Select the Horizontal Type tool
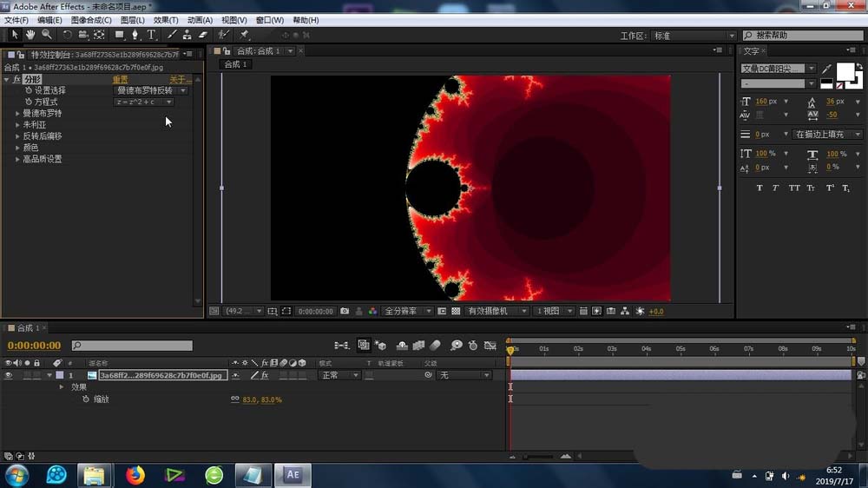Viewport: 868px width, 488px height. [x=151, y=35]
